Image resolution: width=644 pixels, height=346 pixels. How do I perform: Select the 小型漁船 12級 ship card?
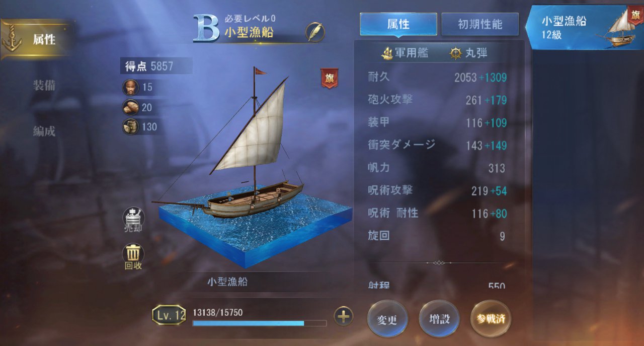584,28
